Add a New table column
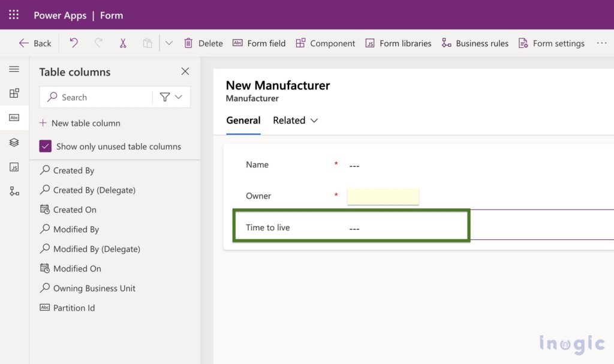 click(80, 123)
